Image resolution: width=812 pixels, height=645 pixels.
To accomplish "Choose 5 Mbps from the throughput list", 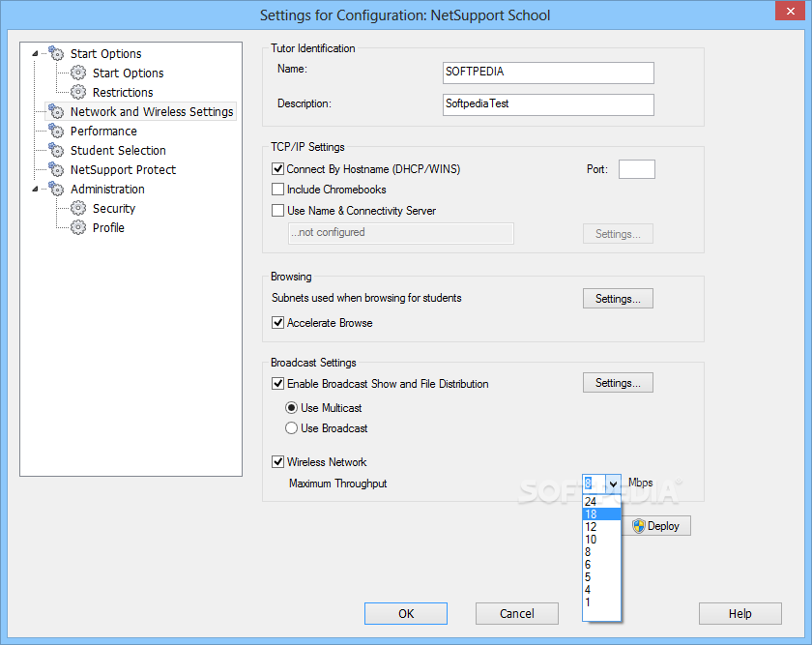I will tap(601, 577).
